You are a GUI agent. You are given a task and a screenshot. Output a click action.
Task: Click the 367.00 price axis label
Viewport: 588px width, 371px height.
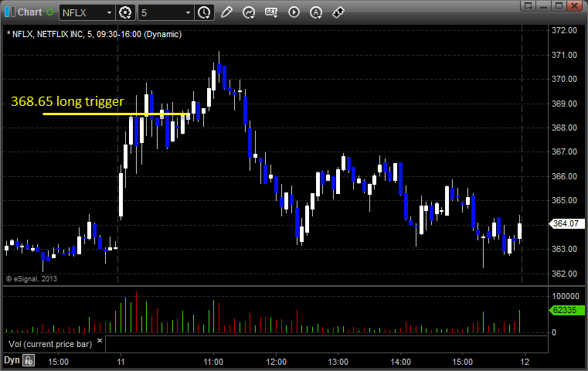pos(564,151)
